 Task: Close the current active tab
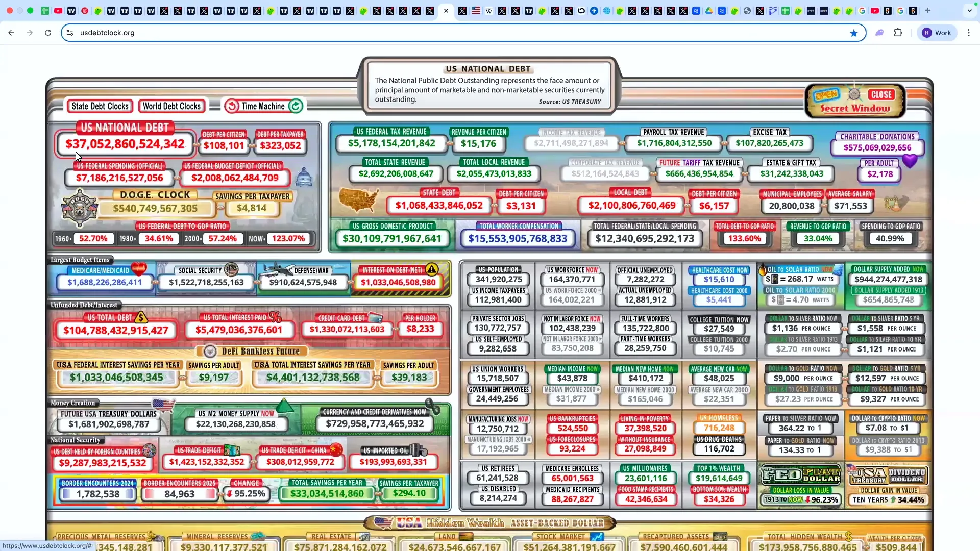pos(446,10)
